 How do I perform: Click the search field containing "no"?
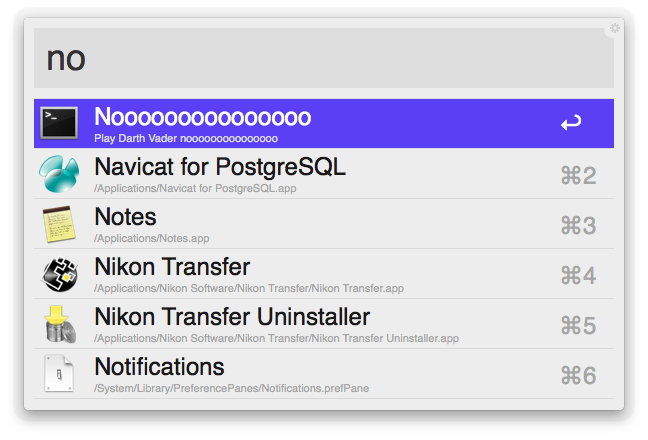[x=324, y=58]
